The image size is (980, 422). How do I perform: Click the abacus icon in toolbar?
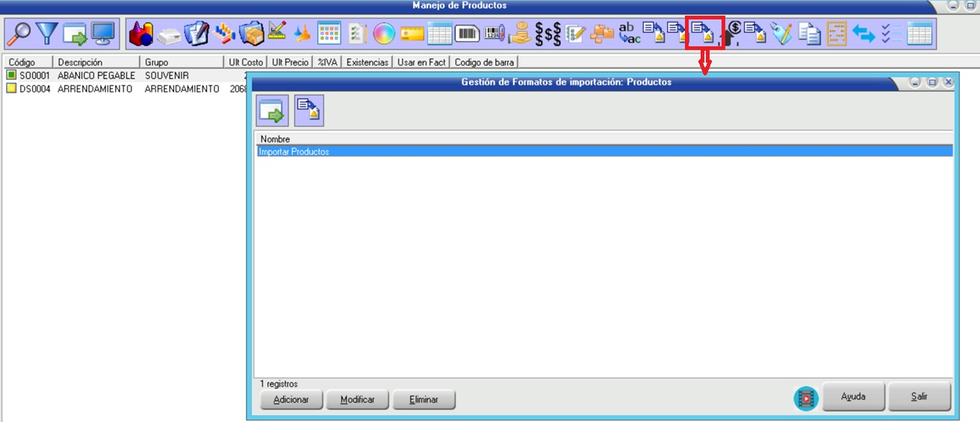(x=837, y=34)
